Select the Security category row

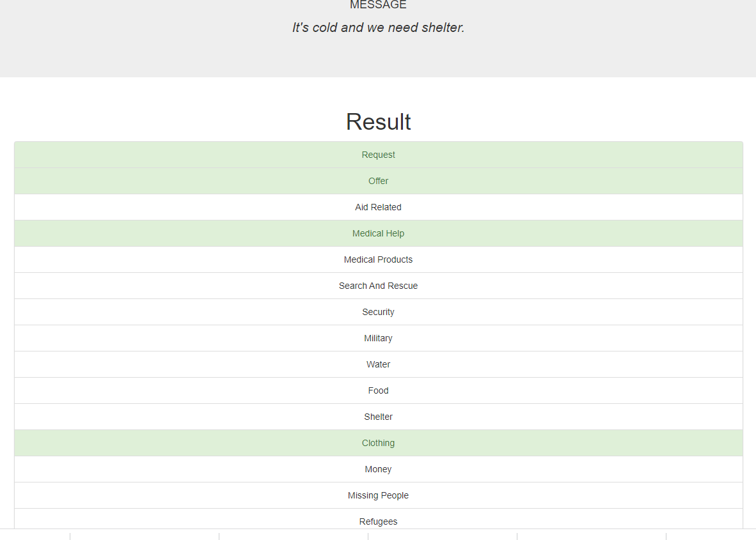378,312
